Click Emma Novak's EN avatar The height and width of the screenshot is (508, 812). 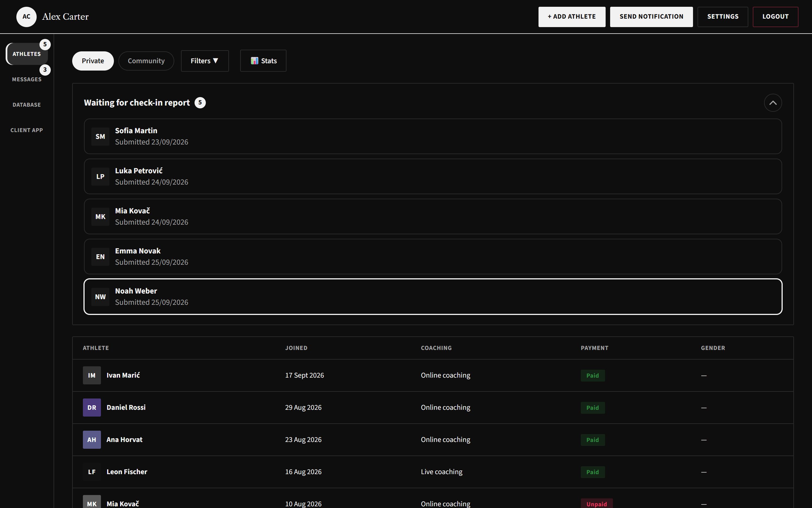tap(100, 257)
